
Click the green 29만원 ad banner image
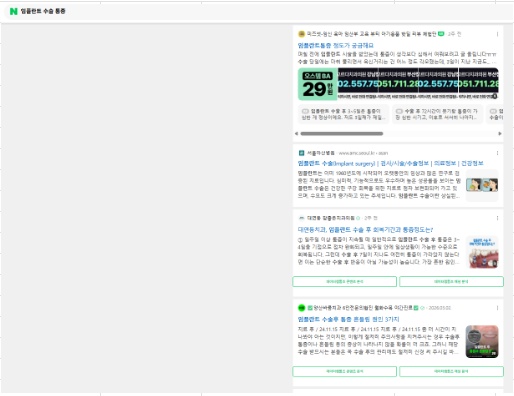click(x=318, y=84)
